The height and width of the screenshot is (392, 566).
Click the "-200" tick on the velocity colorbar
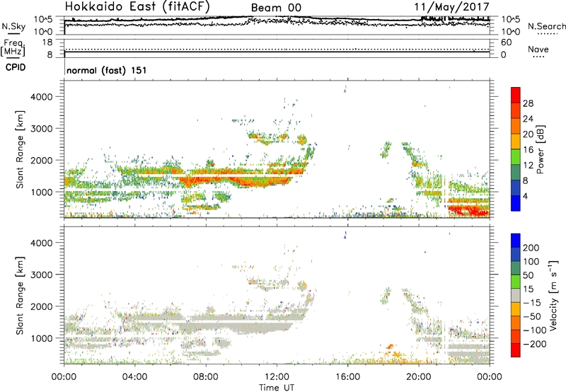(x=535, y=344)
